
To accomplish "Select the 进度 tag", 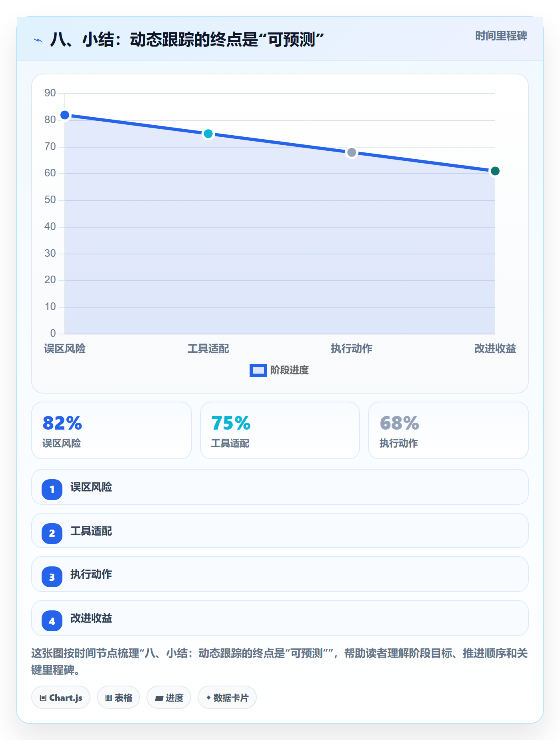I will coord(169,698).
